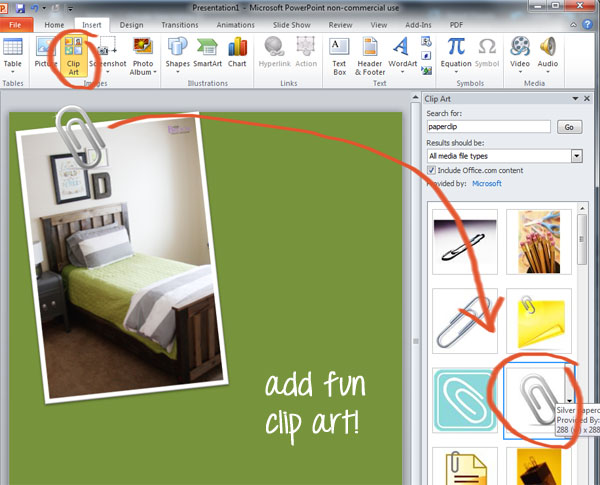Screen dimensions: 600x485
Task: Insert an Equation
Action: (456, 56)
